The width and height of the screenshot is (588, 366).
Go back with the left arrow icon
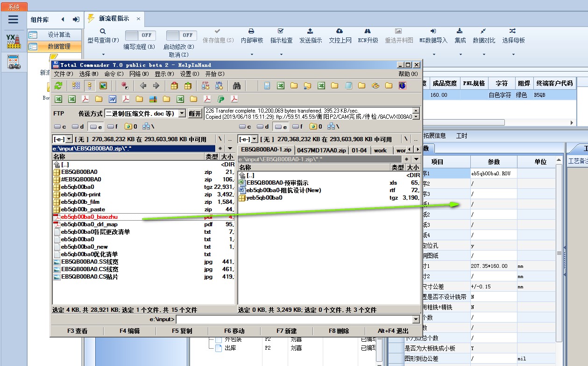tap(143, 86)
